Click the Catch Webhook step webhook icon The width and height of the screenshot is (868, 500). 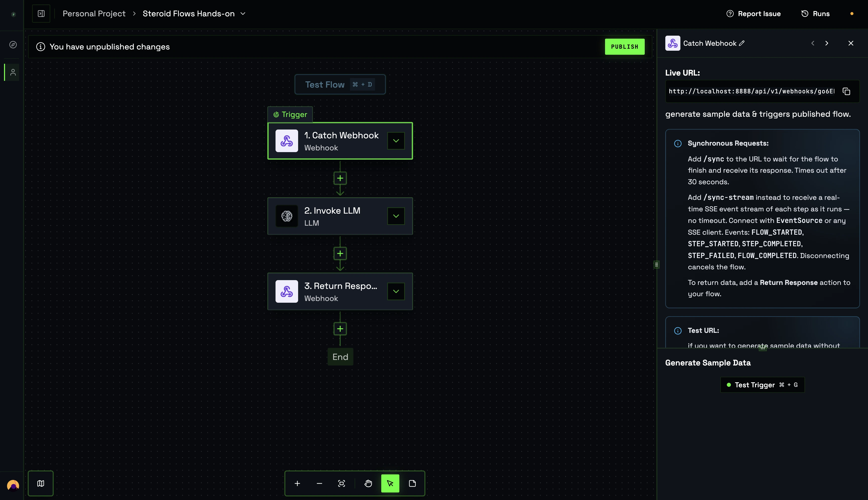[x=287, y=141]
